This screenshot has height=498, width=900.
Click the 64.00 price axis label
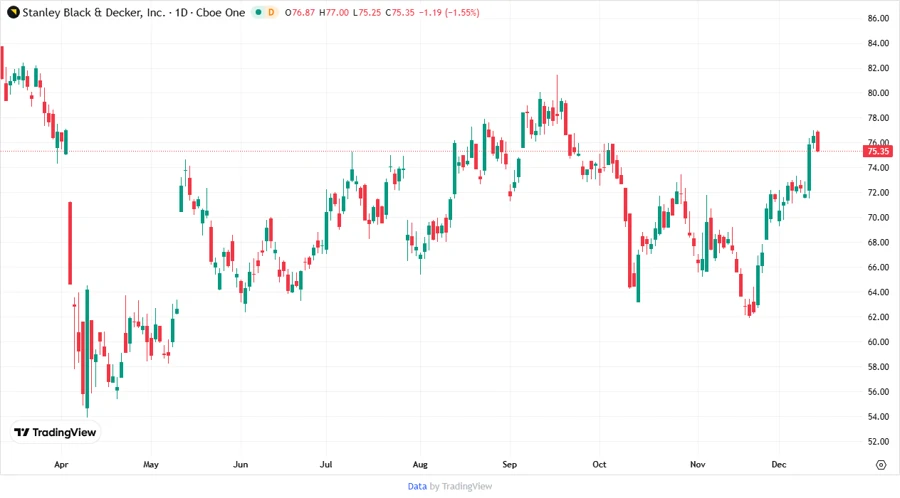click(878, 292)
